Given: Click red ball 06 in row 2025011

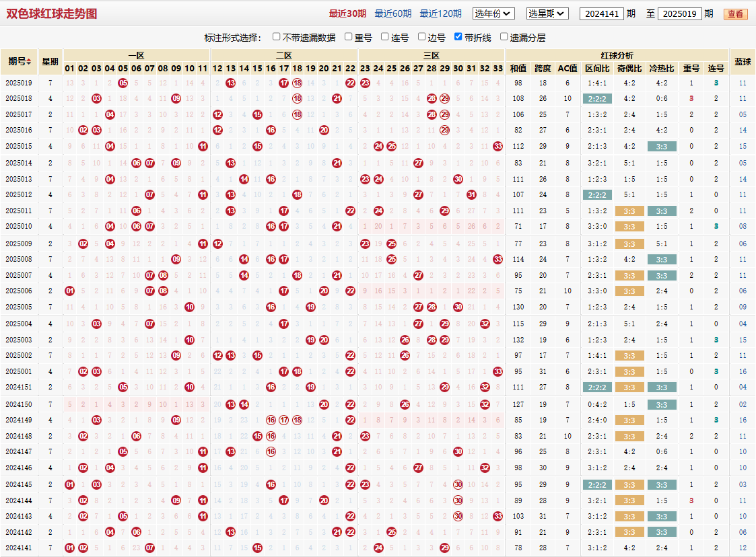Looking at the screenshot, I should point(137,211).
